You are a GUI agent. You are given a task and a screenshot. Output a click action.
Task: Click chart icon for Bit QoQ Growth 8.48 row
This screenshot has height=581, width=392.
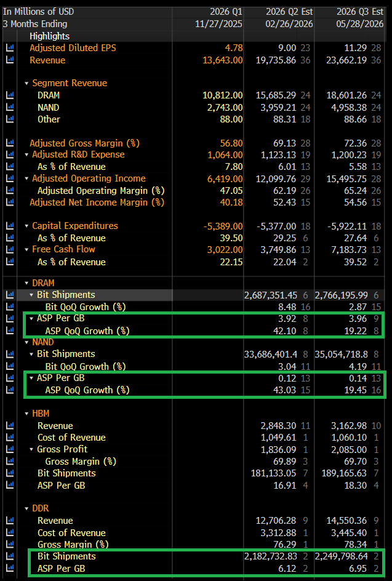coord(10,307)
